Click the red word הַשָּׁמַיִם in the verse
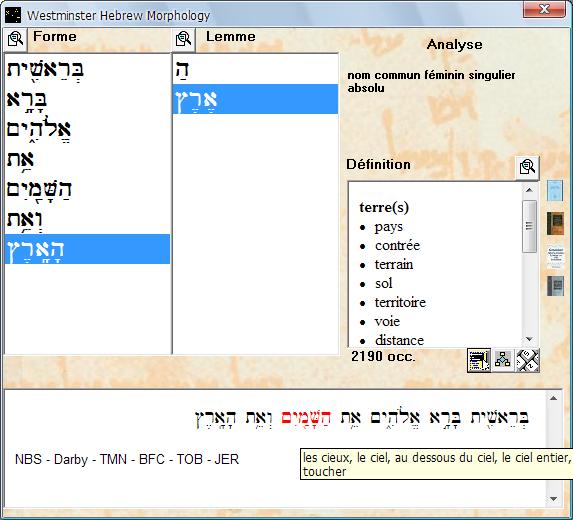Viewport: 573px width, 520px height. pos(306,418)
